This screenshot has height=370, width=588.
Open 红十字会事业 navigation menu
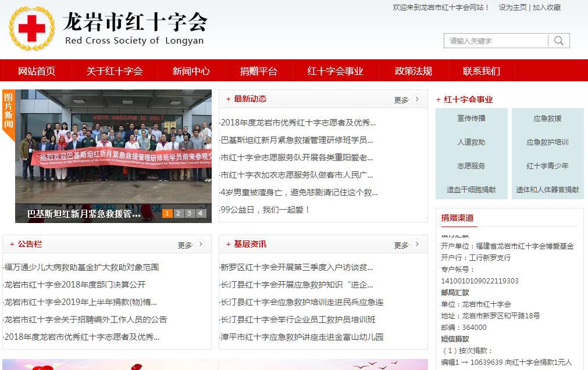[335, 71]
